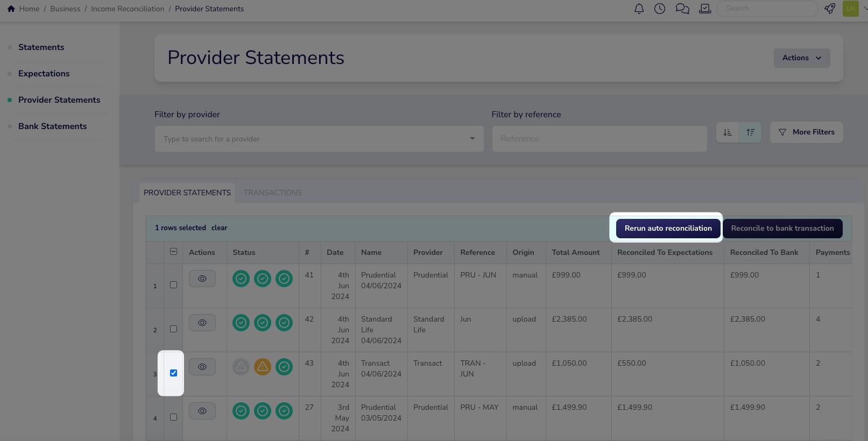The image size is (868, 441).
Task: View Prudential PRU - JUN statement eye icon
Action: [202, 279]
